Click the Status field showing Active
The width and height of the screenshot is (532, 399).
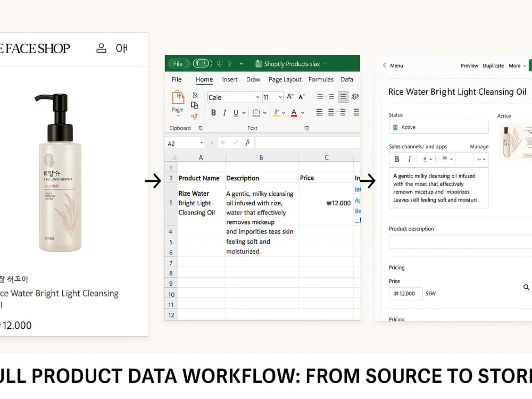tap(438, 127)
